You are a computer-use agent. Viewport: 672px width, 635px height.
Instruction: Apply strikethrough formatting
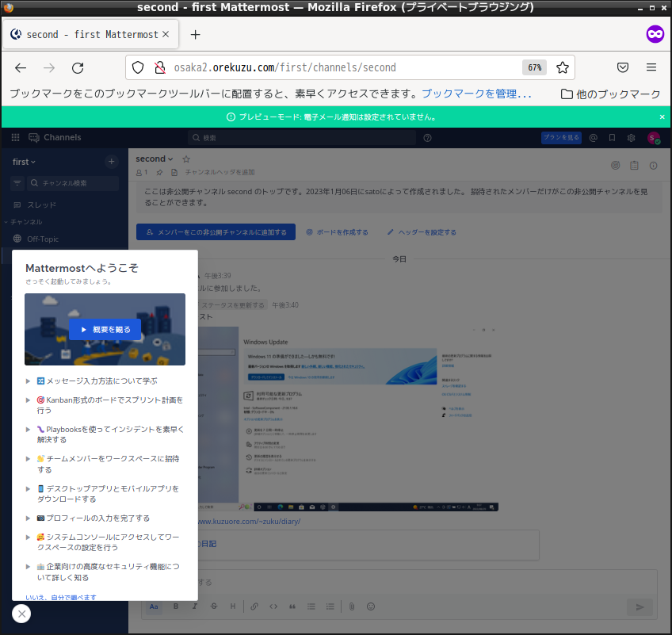[213, 606]
